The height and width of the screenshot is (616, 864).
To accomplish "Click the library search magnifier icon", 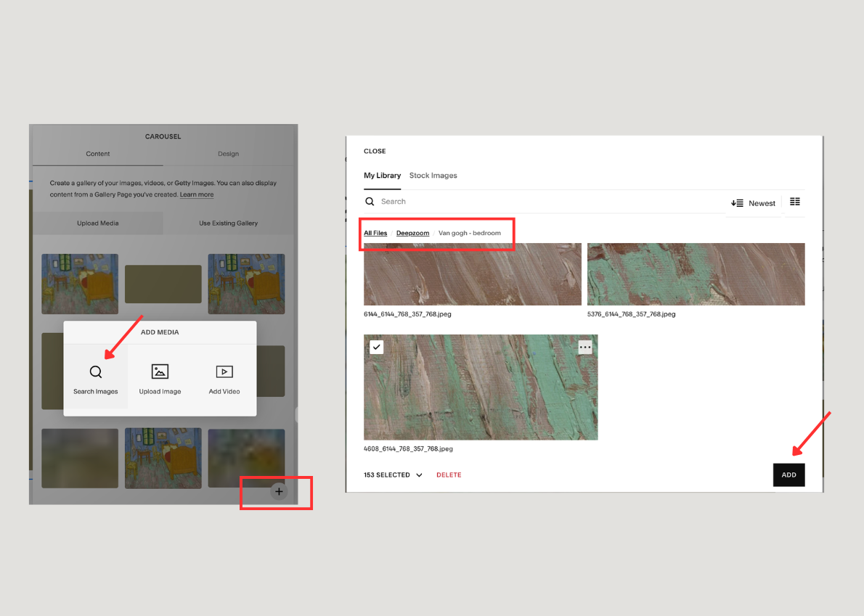I will click(x=370, y=202).
